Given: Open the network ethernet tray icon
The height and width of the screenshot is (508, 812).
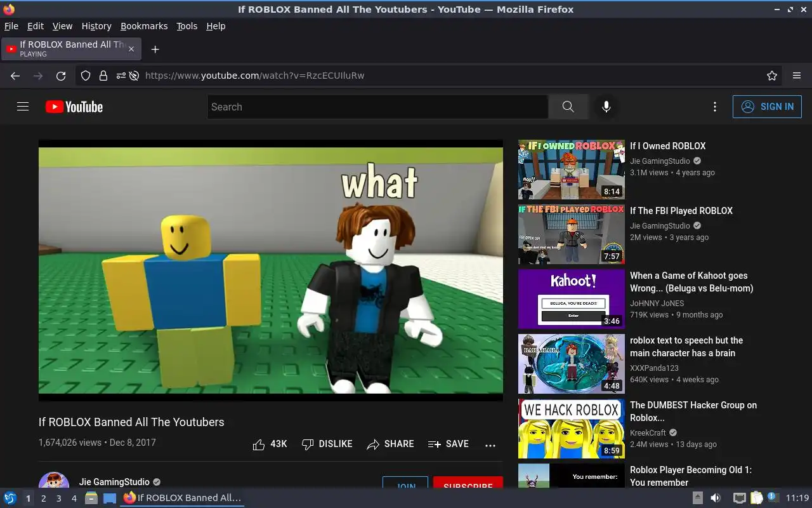Looking at the screenshot, I should pyautogui.click(x=739, y=498).
